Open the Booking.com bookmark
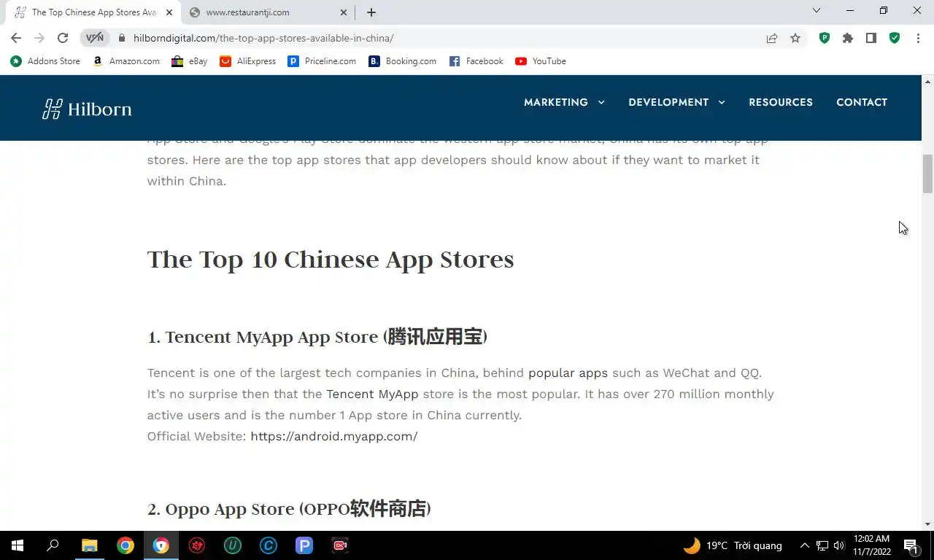 pos(403,61)
